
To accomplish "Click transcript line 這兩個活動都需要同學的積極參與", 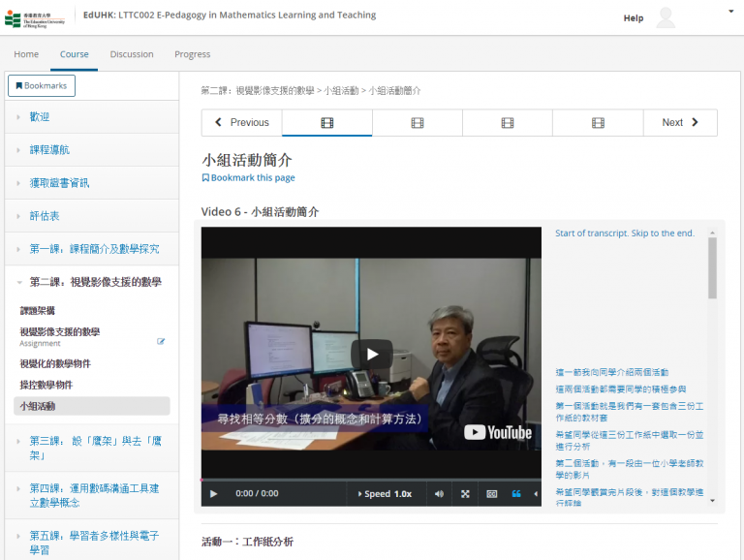I will (x=621, y=389).
